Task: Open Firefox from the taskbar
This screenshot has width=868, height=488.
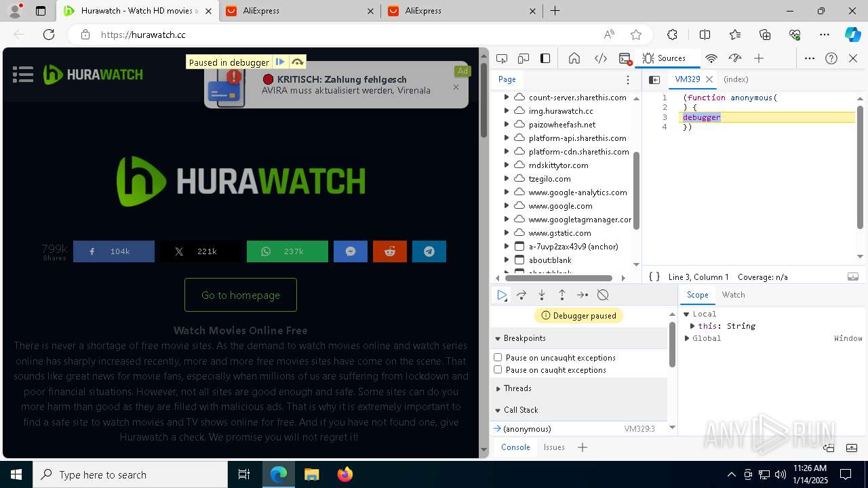Action: 345,474
